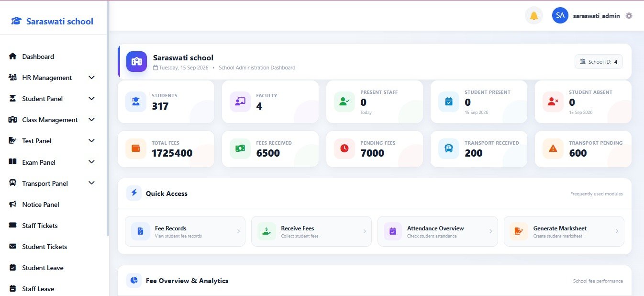Screen dimensions: 644x296
Task: Click the Present Staff icon
Action: [x=344, y=102]
